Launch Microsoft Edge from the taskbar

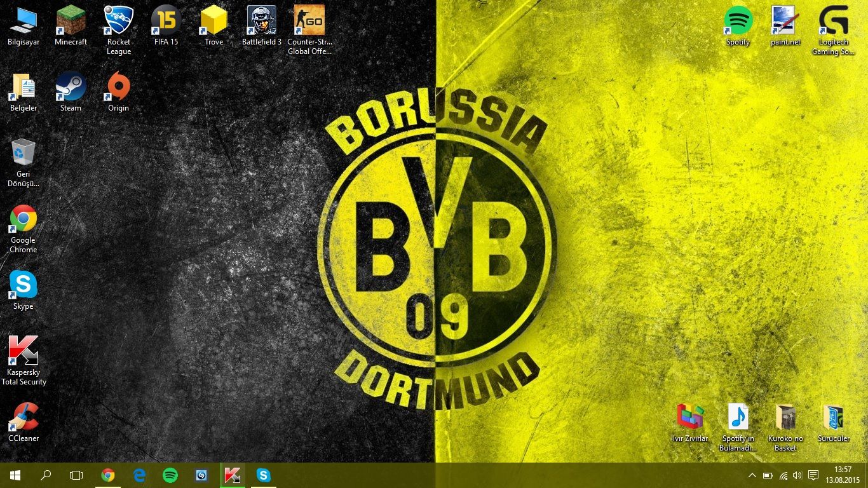point(139,475)
